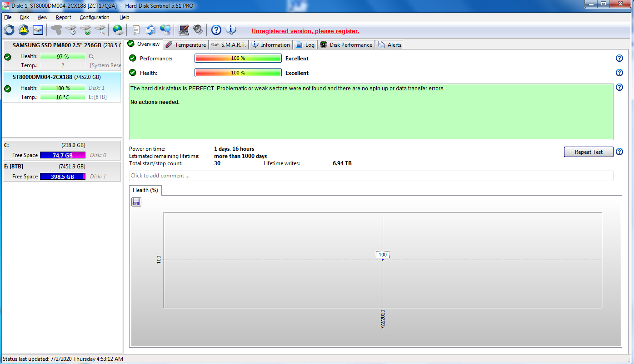Click the grayed-out disk silhouette toolbar icon
The width and height of the screenshot is (634, 364).
click(56, 30)
